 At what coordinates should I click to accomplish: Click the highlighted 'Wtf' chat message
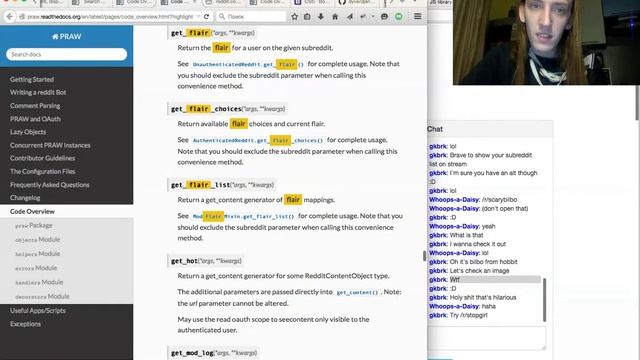pos(485,280)
